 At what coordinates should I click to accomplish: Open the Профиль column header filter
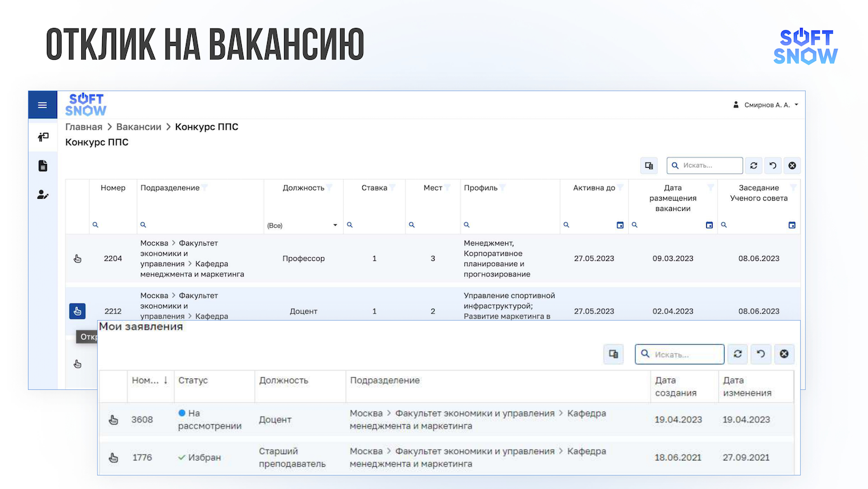click(x=503, y=188)
